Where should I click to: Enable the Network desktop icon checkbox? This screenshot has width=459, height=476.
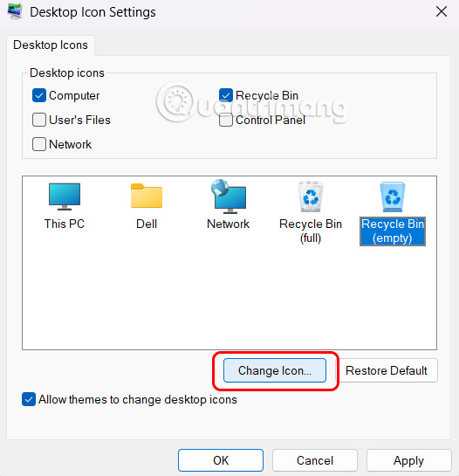click(39, 144)
